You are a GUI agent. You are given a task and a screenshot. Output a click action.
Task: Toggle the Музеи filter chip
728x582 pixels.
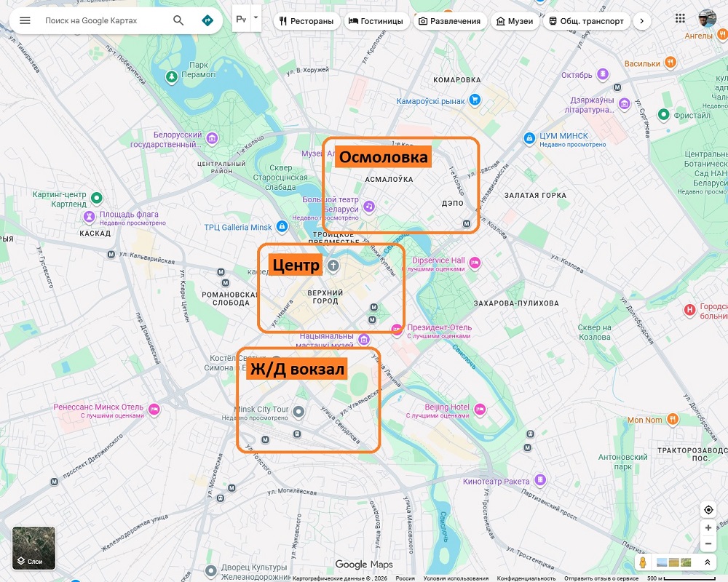pos(514,21)
